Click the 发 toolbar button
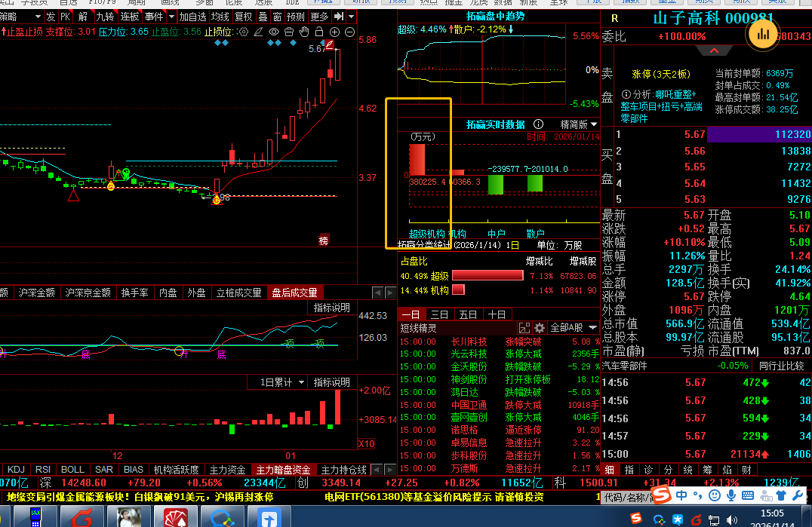This screenshot has height=527, width=812. (x=51, y=17)
